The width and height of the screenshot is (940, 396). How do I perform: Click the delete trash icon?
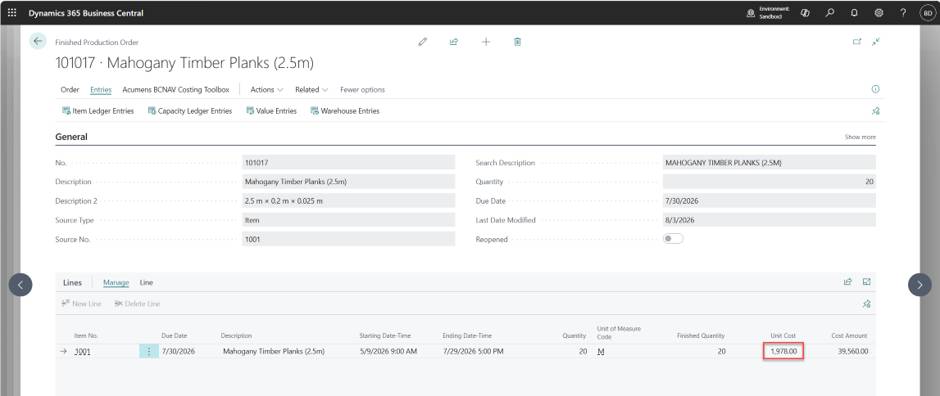pyautogui.click(x=517, y=42)
